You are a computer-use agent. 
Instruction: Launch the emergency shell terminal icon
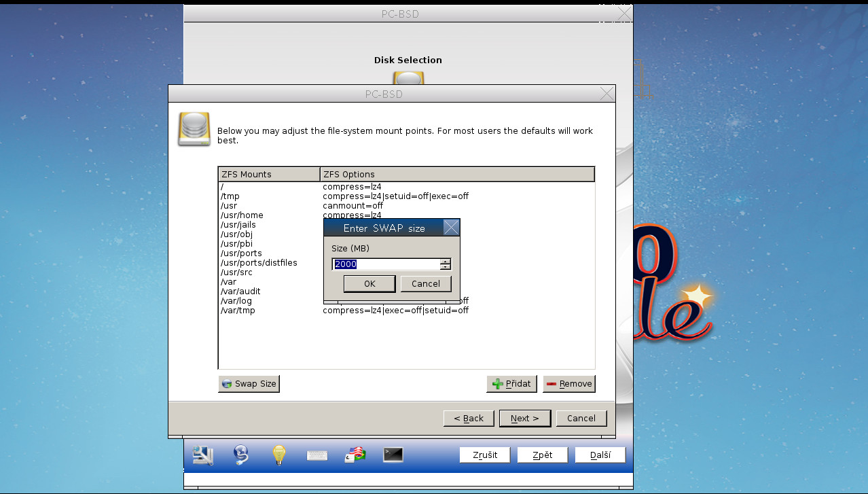393,455
